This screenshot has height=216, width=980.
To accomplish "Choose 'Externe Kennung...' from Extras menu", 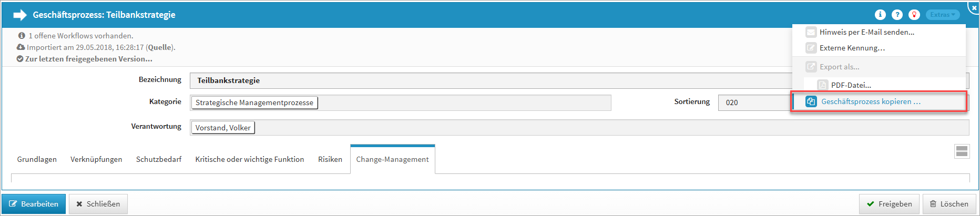I will (x=852, y=48).
